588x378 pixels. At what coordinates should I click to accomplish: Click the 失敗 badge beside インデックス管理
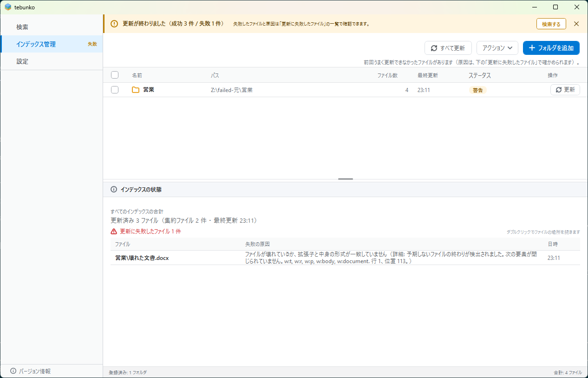[92, 44]
